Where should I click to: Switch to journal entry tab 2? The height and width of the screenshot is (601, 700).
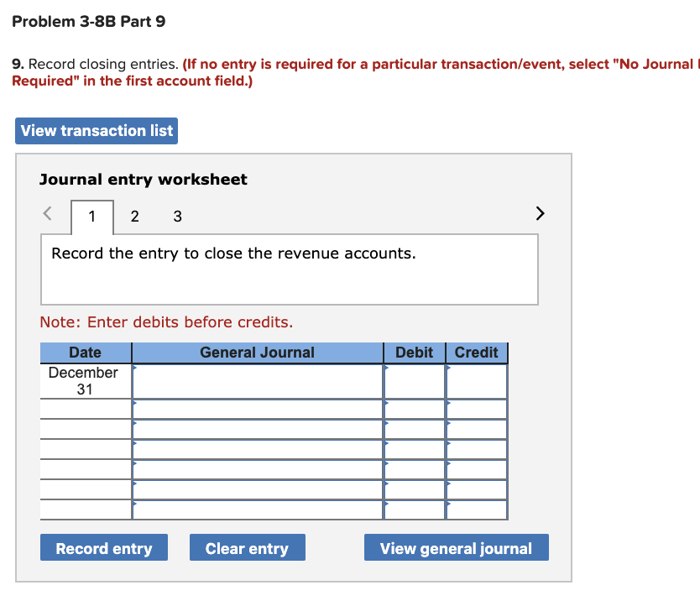pyautogui.click(x=134, y=216)
